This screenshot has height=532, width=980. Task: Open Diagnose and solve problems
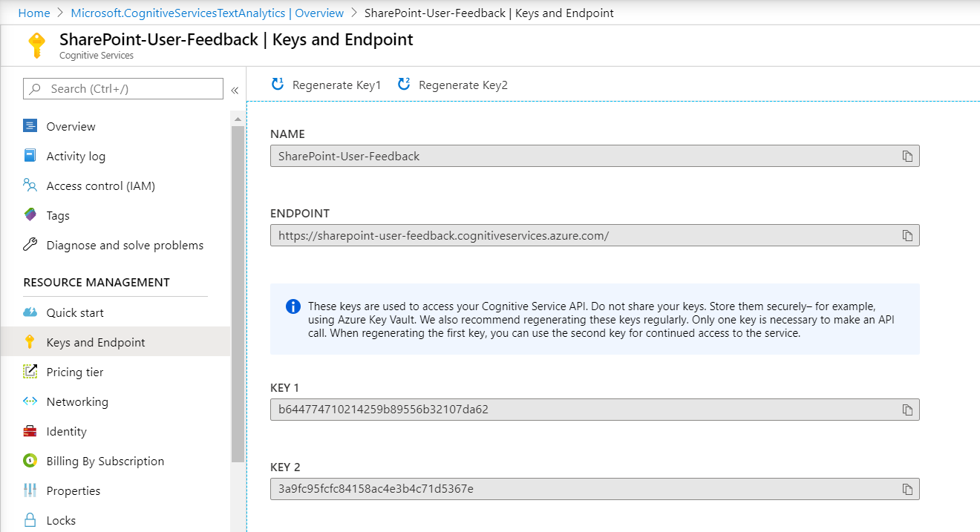(x=125, y=245)
